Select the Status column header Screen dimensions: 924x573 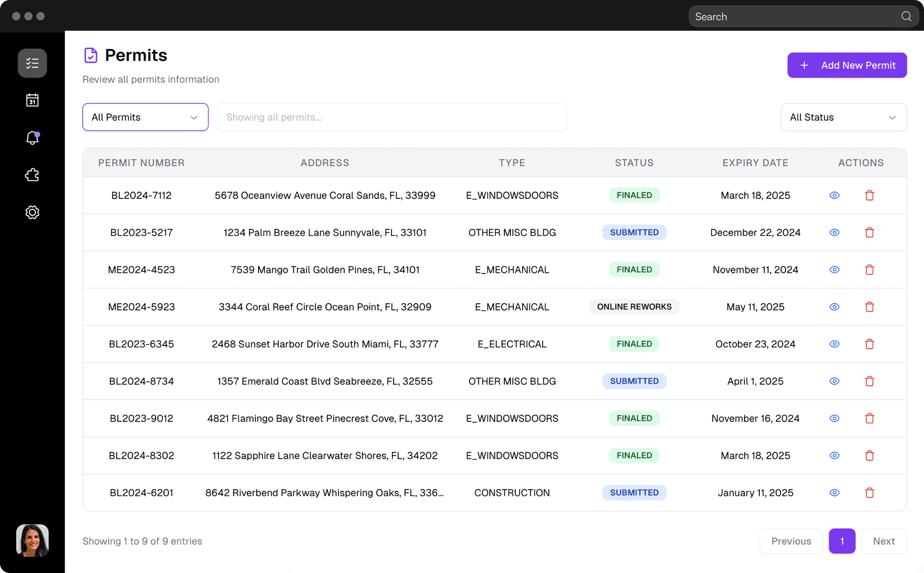634,162
